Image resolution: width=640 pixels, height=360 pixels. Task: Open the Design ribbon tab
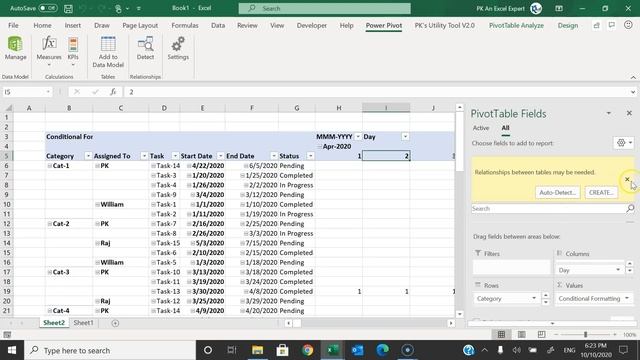point(568,25)
